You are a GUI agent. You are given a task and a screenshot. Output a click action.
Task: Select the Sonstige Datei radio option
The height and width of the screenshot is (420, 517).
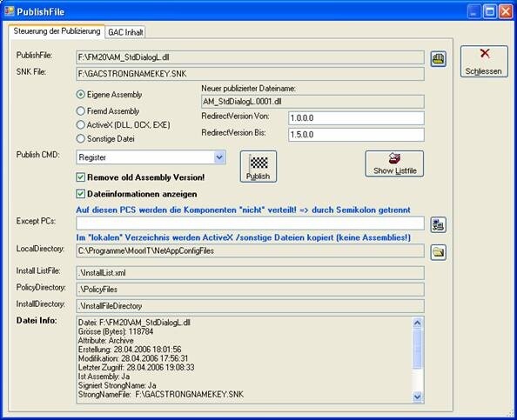80,138
